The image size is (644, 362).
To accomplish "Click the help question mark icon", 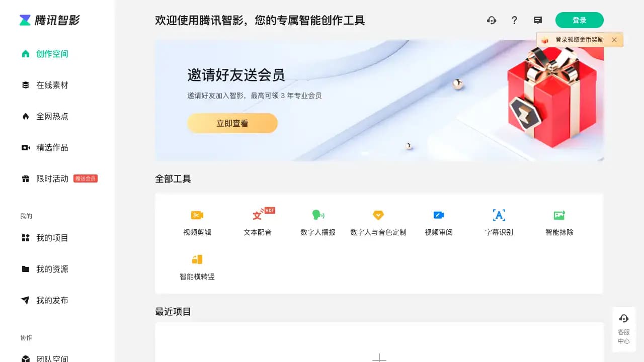I will point(514,20).
